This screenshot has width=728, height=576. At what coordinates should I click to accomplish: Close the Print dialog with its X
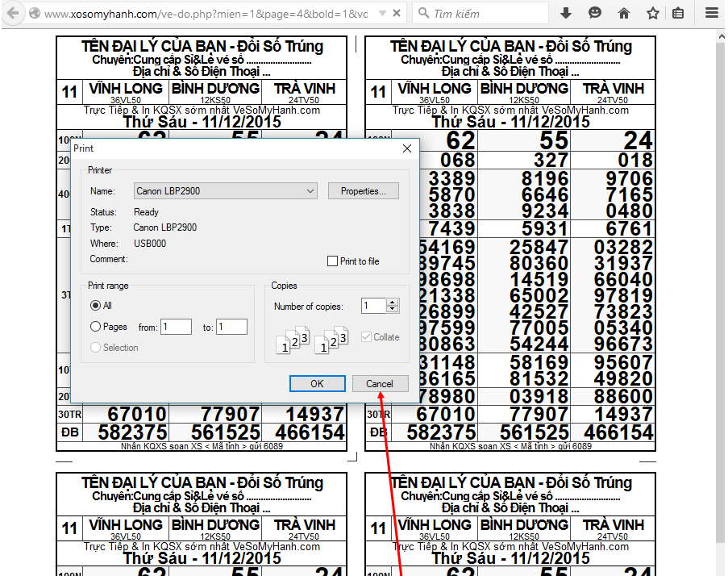point(407,148)
